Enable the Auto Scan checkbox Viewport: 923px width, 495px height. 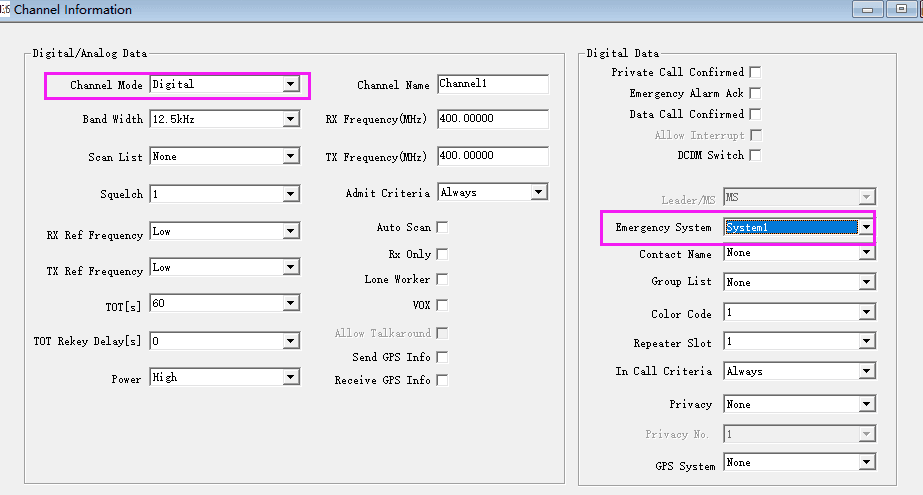click(x=442, y=228)
